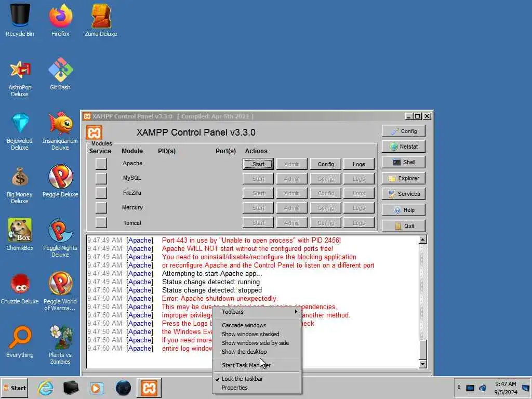
Task: Choose Show the desktop
Action: (257, 352)
